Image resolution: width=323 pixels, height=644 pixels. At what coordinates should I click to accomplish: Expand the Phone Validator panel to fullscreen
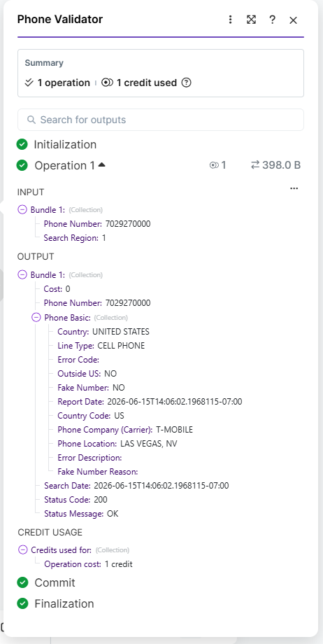pos(251,20)
